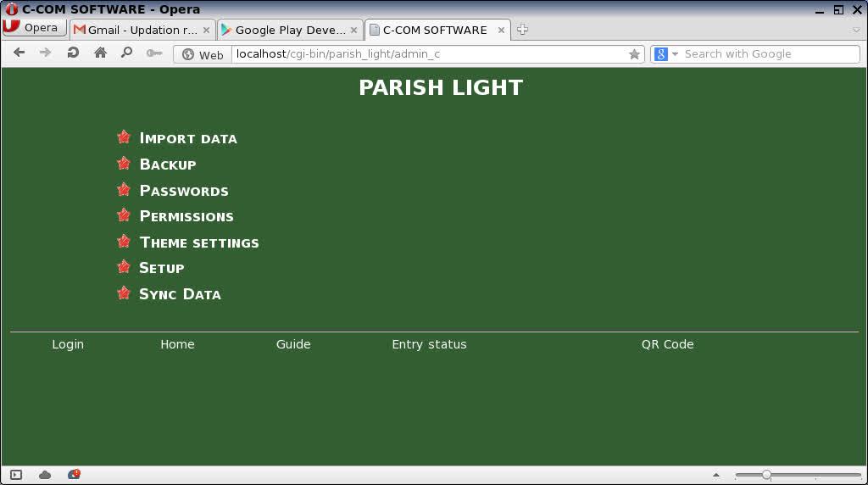Image resolution: width=868 pixels, height=485 pixels.
Task: Open Opera Link cloud icon
Action: (45, 475)
